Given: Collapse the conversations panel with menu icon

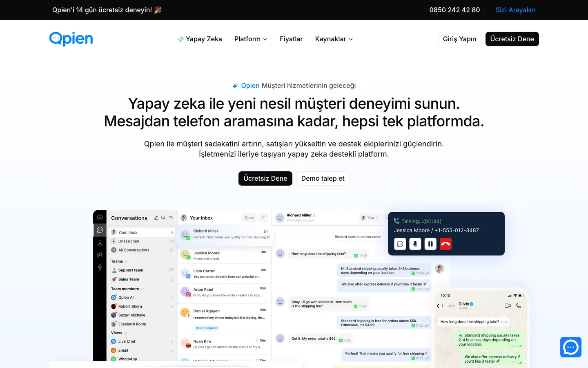Looking at the screenshot, I should [x=171, y=218].
